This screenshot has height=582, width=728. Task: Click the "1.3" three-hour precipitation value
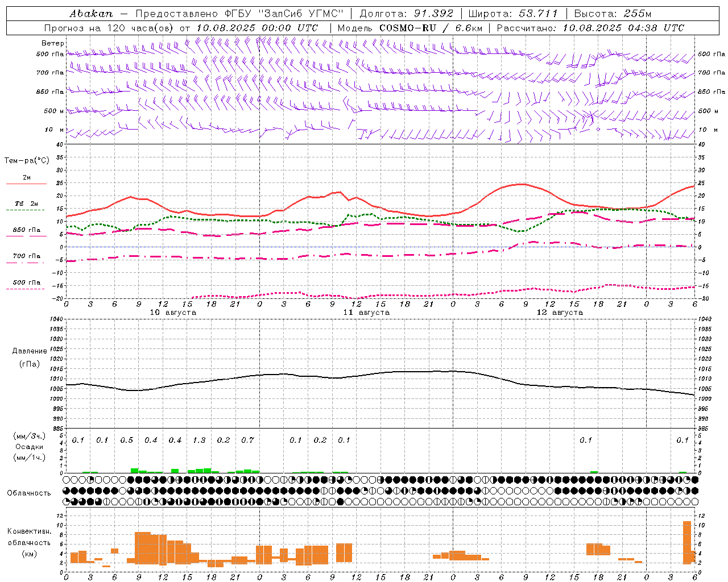pos(199,440)
